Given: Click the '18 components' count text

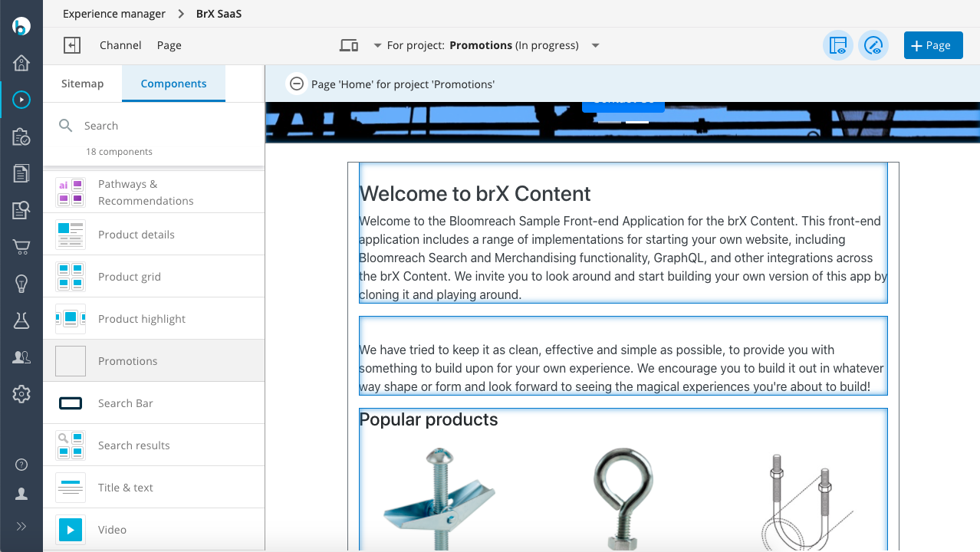Looking at the screenshot, I should [x=119, y=152].
